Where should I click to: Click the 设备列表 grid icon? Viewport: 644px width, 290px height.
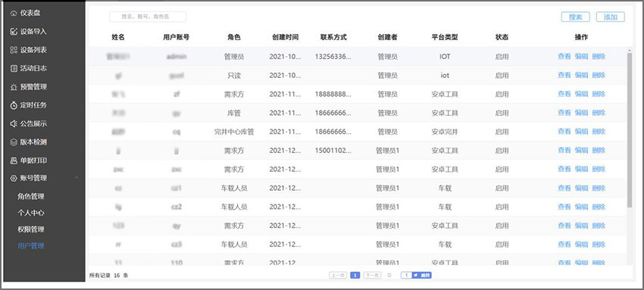click(14, 50)
